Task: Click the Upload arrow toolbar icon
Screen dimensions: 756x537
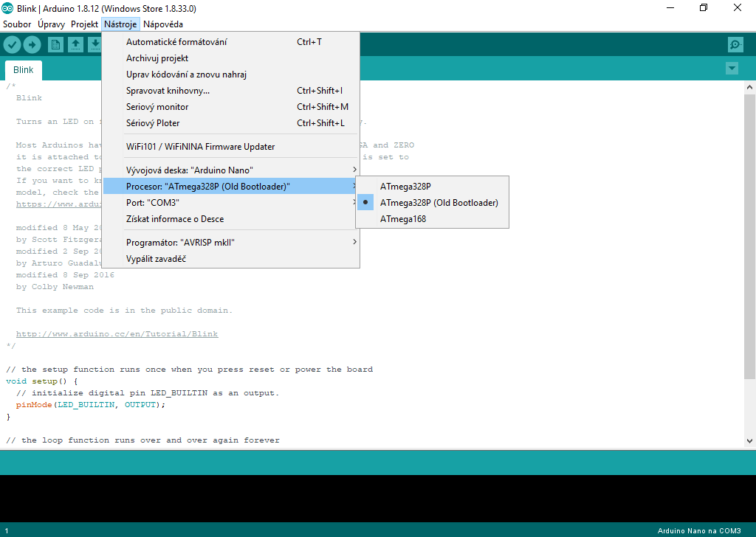Action: (32, 45)
